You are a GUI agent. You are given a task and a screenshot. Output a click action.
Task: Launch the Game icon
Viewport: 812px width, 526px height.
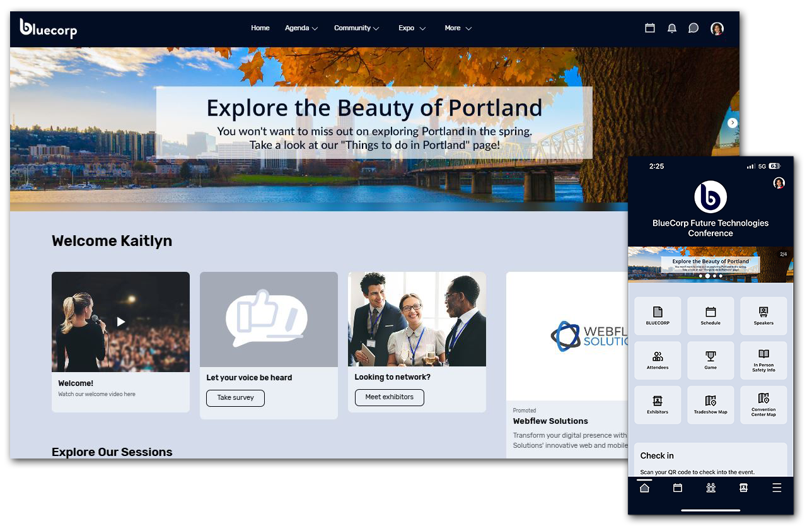pos(710,360)
